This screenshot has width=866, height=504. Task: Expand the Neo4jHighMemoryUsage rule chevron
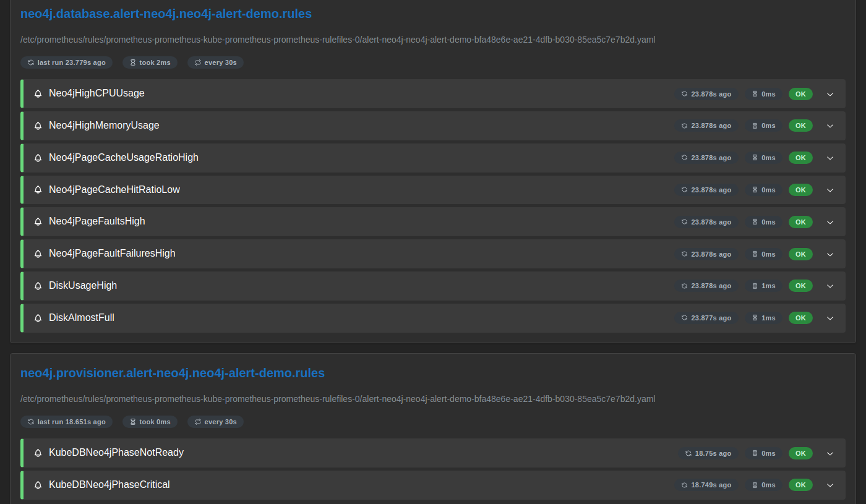point(830,126)
